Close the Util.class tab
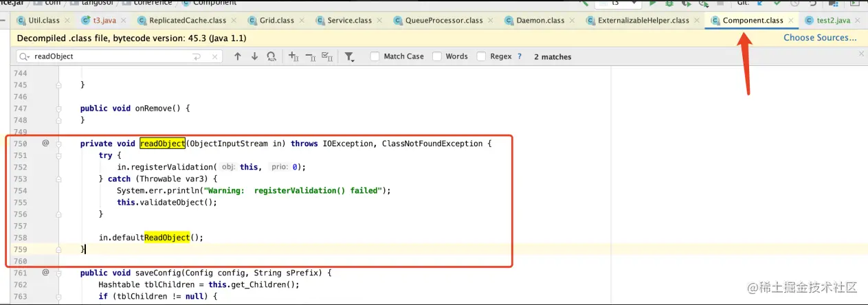 point(66,21)
